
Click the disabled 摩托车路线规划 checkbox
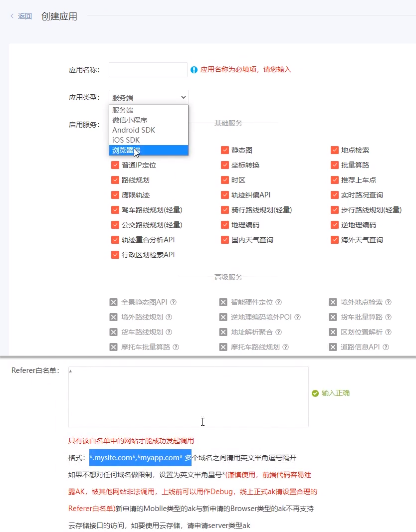pyautogui.click(x=223, y=347)
